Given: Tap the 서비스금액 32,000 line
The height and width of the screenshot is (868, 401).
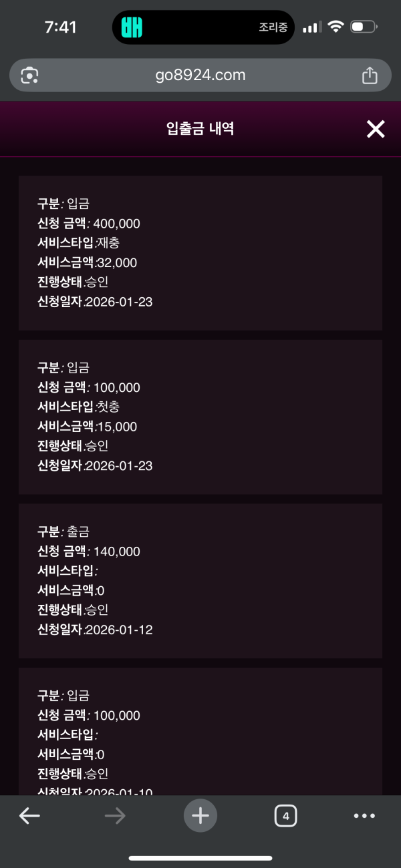Looking at the screenshot, I should 87,262.
